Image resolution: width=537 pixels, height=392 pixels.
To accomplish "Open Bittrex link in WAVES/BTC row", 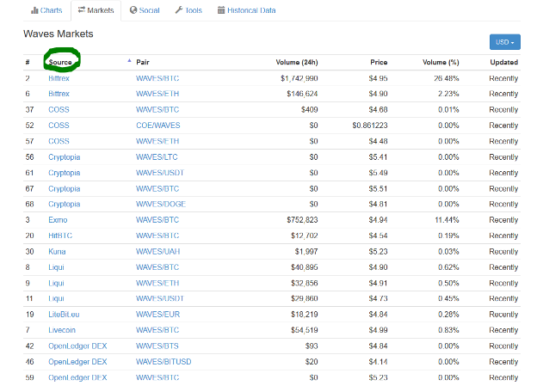I will pos(59,78).
